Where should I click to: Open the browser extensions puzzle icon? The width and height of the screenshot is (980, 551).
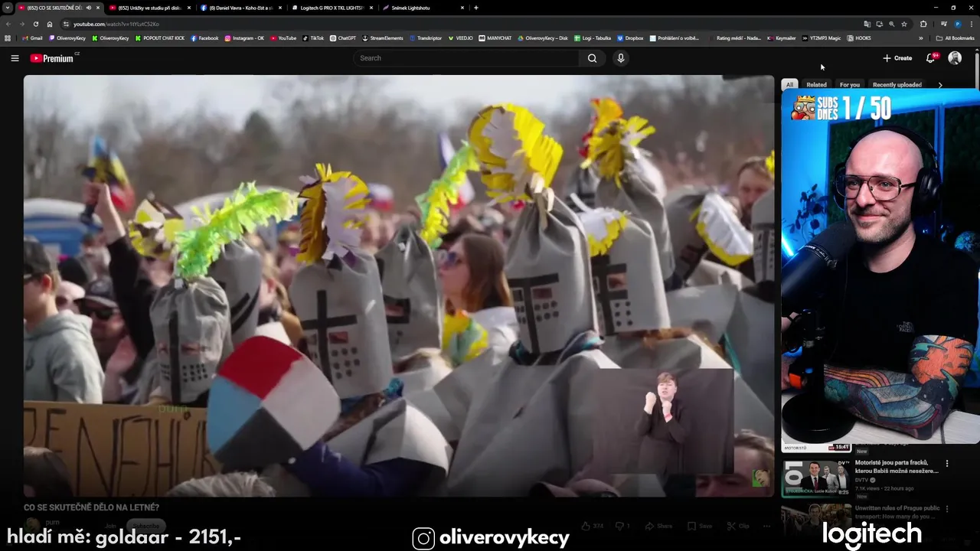click(923, 24)
